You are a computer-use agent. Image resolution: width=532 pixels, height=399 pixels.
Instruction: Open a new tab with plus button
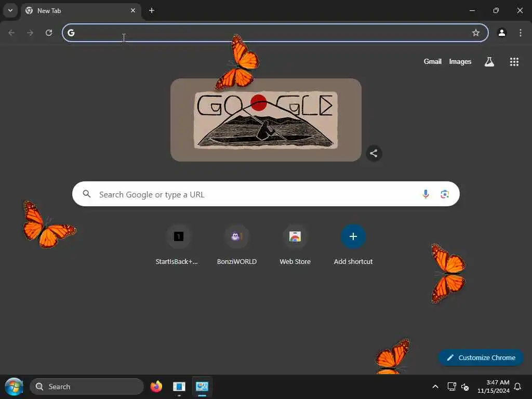tap(152, 10)
